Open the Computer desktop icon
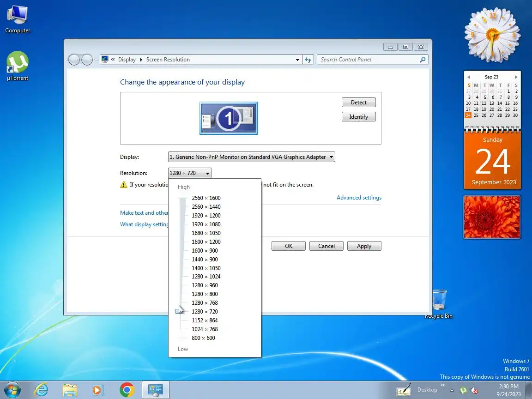The width and height of the screenshot is (532, 399). (17, 19)
